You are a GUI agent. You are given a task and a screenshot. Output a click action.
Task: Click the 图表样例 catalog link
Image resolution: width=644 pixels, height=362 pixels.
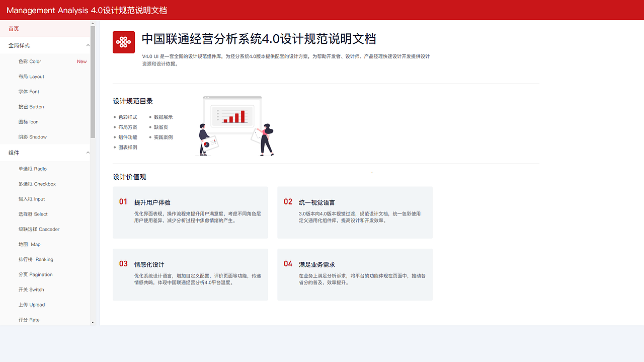click(x=128, y=147)
